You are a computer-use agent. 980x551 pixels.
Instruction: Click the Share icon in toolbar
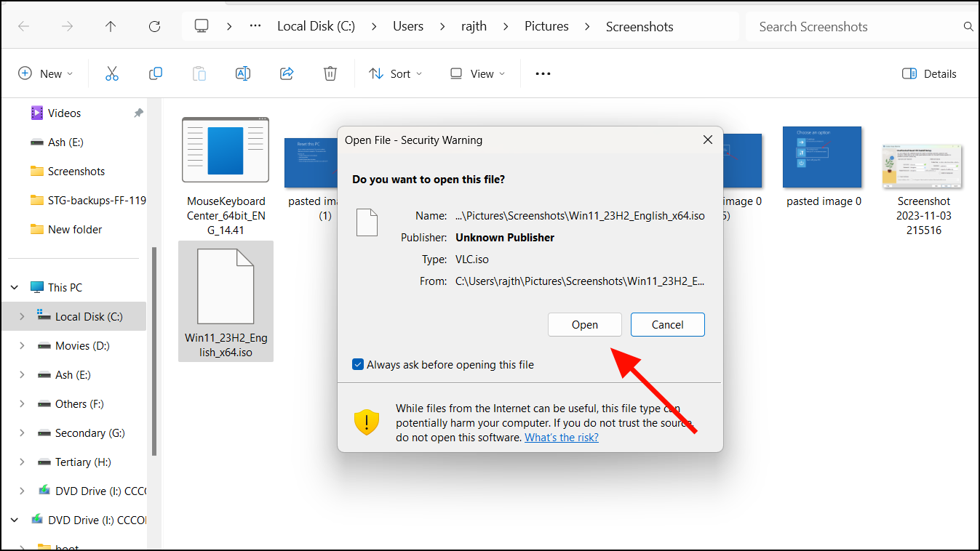coord(287,73)
